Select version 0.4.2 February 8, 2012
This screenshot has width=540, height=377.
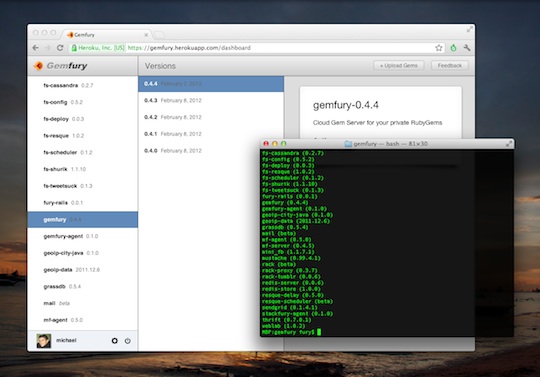tap(211, 117)
